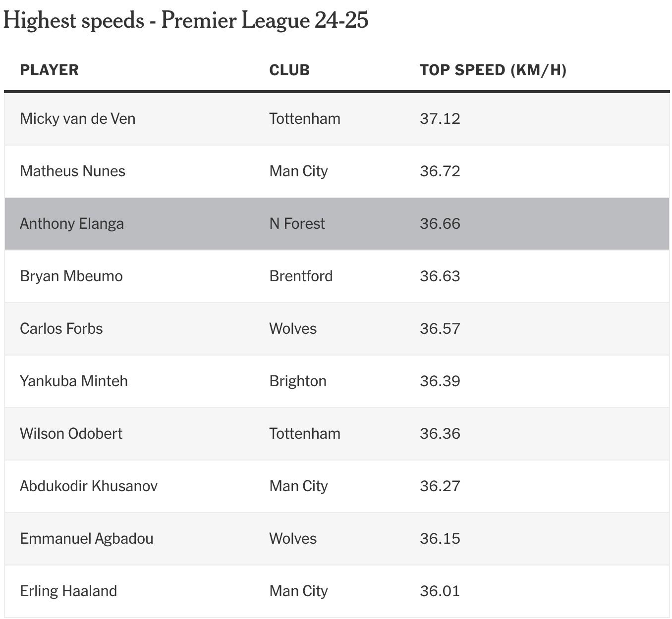Select the Erling Haaland player name

(68, 591)
